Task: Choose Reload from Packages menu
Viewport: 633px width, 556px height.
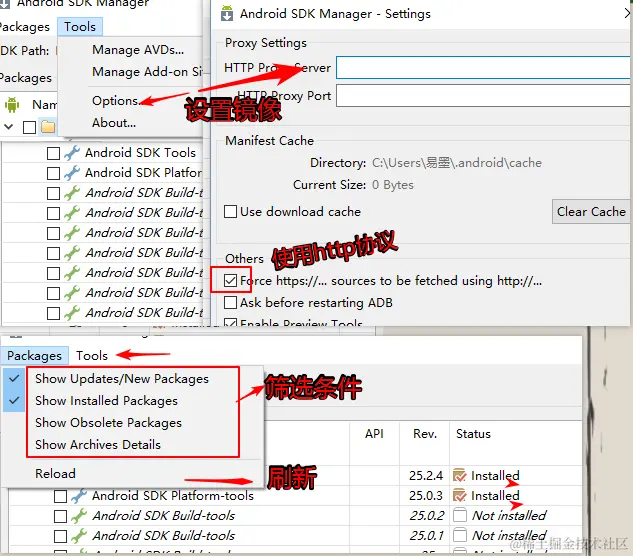Action: point(55,473)
